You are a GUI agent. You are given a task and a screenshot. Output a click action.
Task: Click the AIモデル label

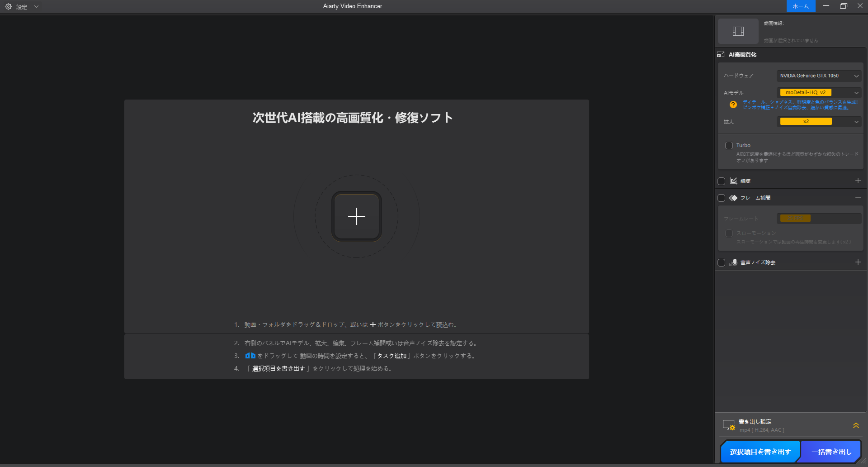click(733, 93)
